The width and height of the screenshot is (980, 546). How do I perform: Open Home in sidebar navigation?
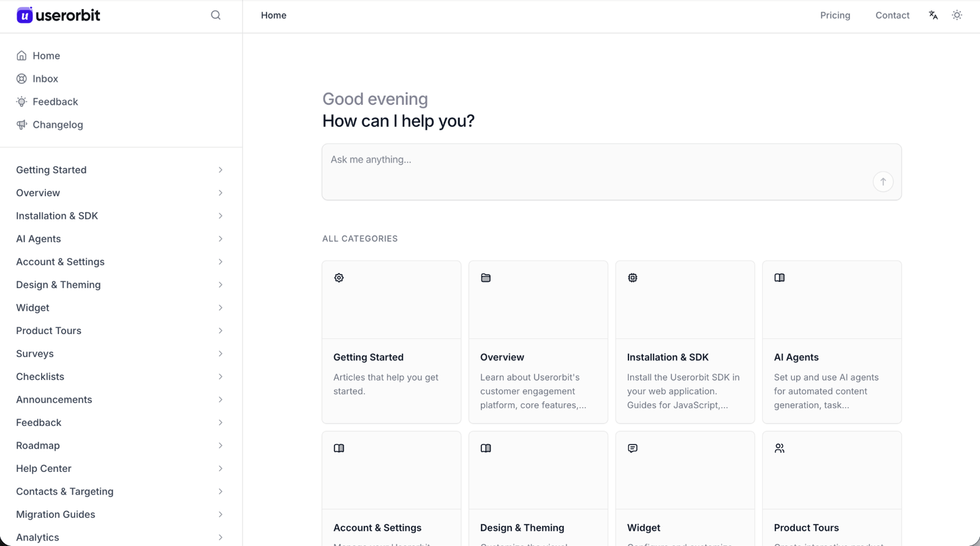[x=47, y=56]
